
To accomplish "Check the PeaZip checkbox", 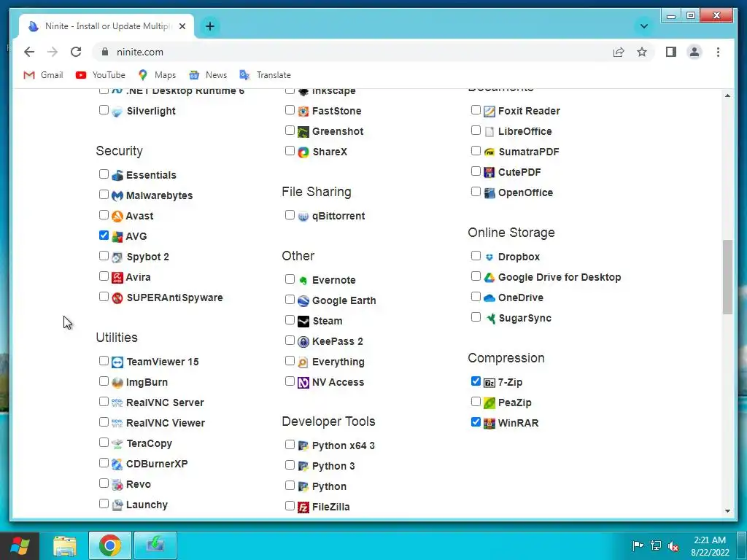I will pos(476,402).
